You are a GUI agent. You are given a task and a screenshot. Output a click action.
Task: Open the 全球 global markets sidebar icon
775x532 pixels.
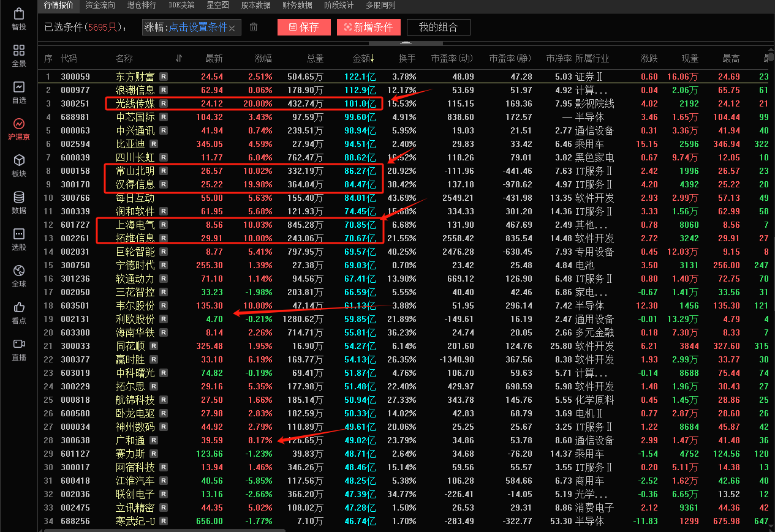[x=19, y=276]
